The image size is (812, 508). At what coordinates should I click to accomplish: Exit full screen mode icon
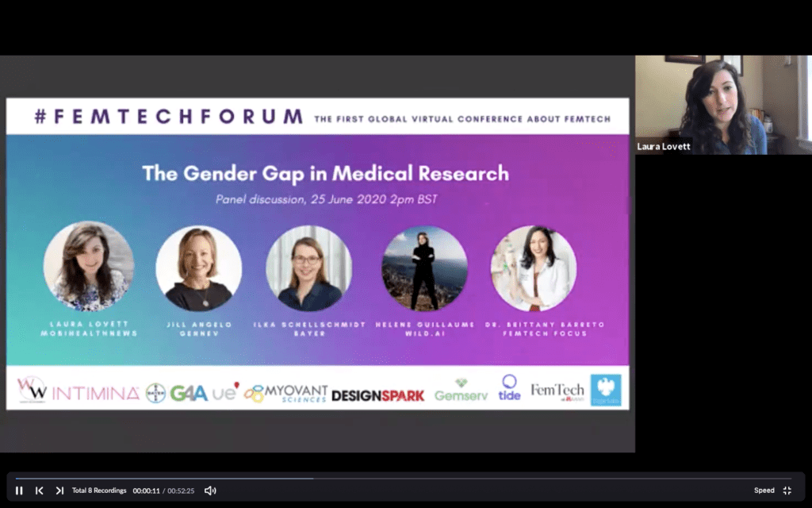click(x=787, y=491)
